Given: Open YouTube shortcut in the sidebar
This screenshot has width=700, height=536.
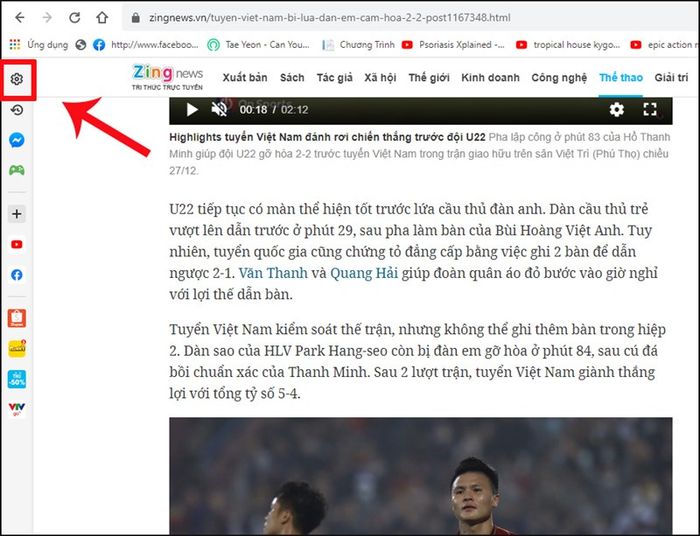Looking at the screenshot, I should (x=17, y=244).
